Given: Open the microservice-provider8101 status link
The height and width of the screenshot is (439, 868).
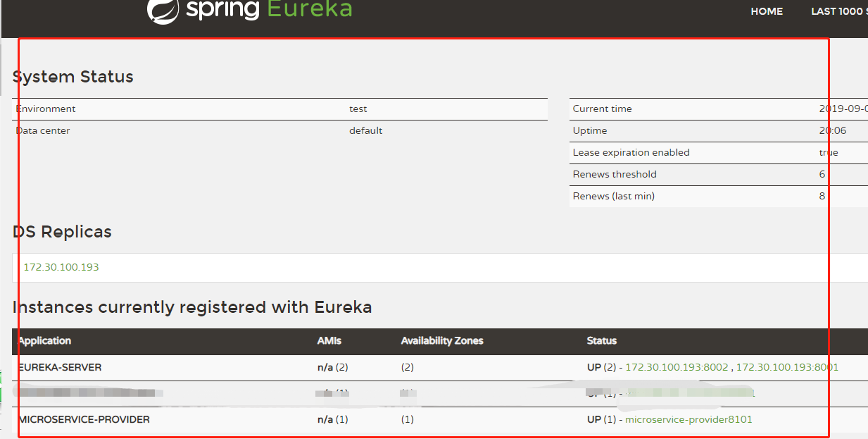Looking at the screenshot, I should pyautogui.click(x=688, y=419).
